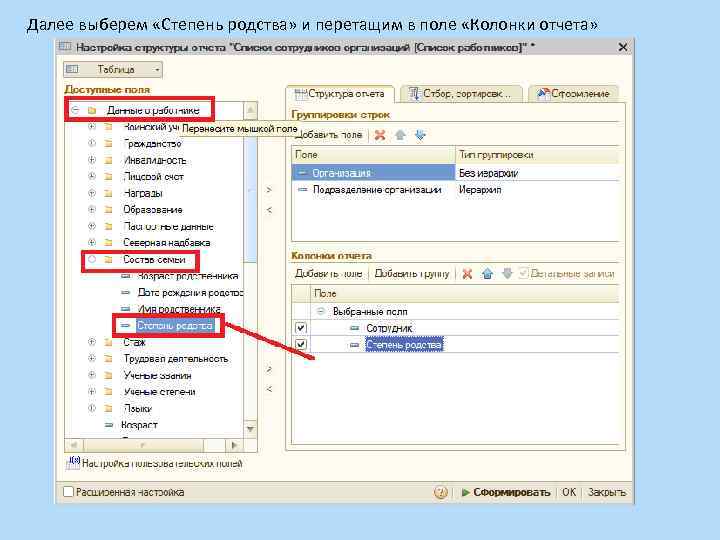Expand Языки folder

(x=92, y=408)
